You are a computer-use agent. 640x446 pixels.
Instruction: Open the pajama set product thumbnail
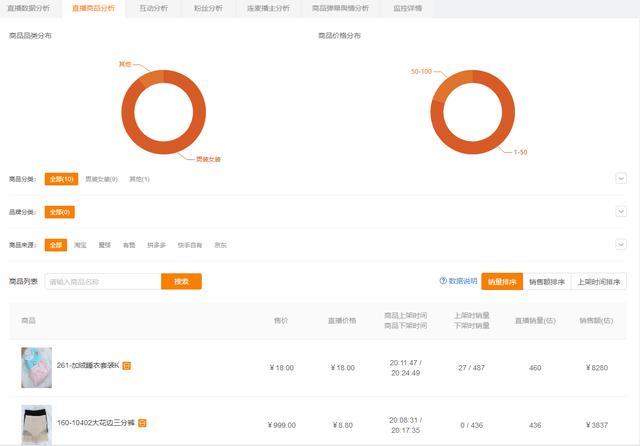click(37, 367)
